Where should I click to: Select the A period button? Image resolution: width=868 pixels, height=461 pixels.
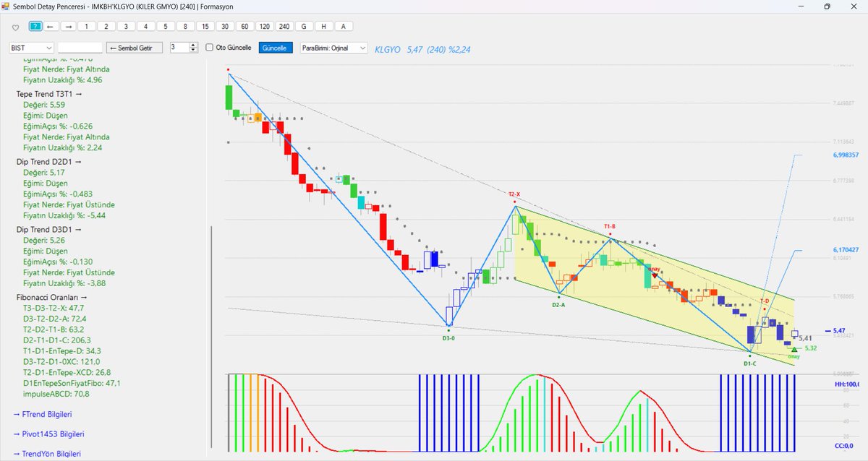343,26
